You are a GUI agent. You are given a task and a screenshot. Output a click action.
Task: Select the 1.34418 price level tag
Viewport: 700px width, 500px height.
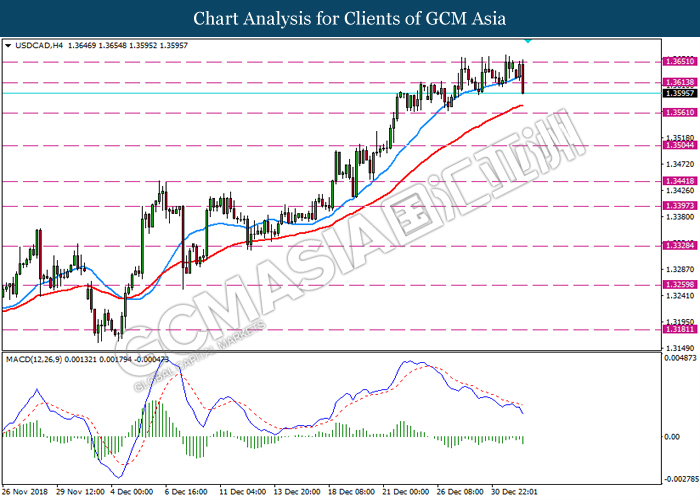point(679,181)
